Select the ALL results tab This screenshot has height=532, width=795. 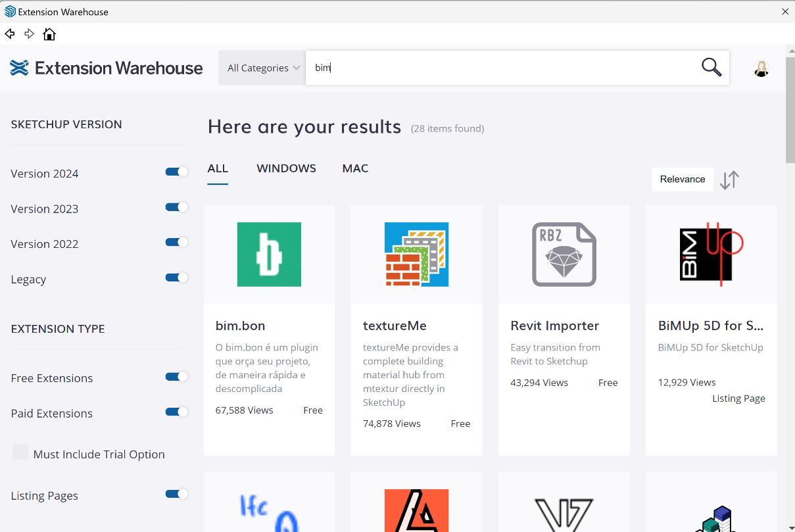tap(218, 168)
